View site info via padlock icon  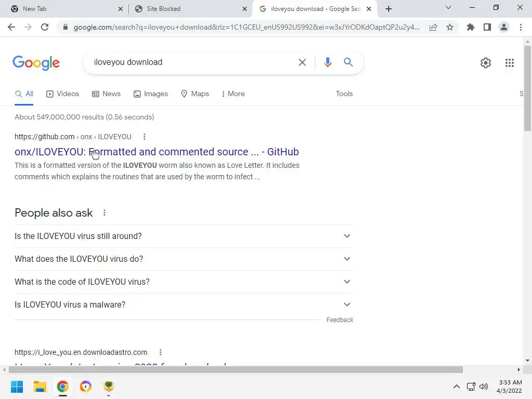(65, 27)
